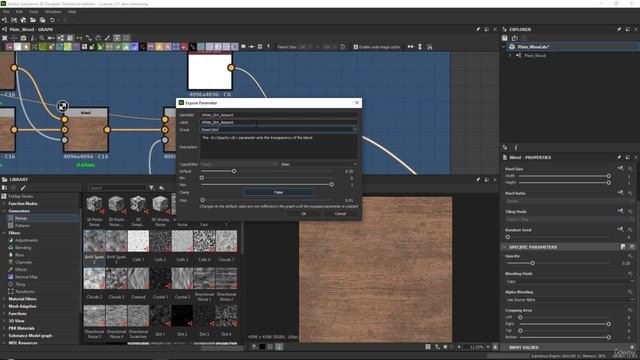Adjust the Pixel Size Width slider
Image resolution: width=640 pixels, height=360 pixels.
pos(609,176)
